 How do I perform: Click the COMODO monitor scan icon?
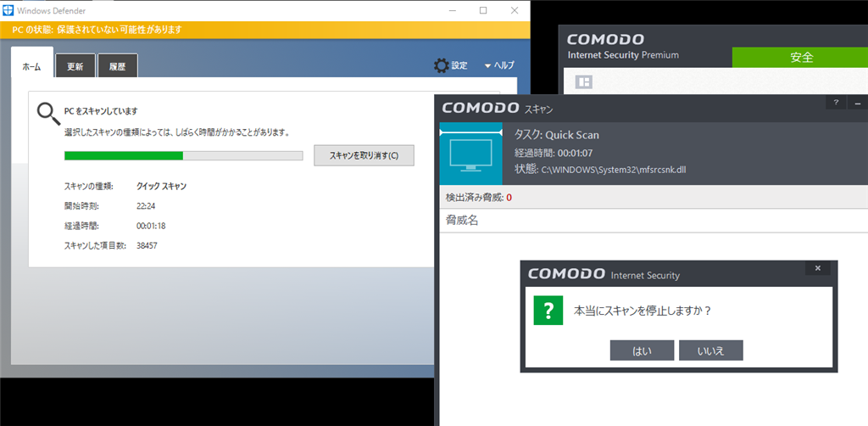470,154
